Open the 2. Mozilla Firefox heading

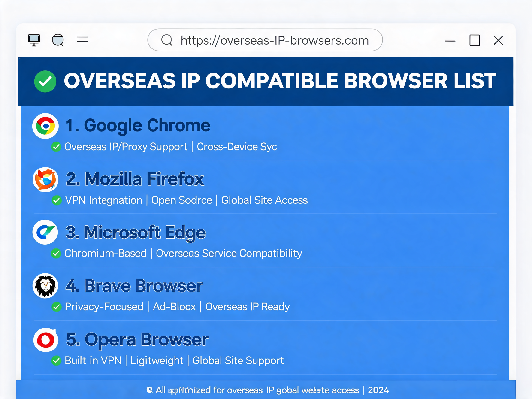point(135,179)
